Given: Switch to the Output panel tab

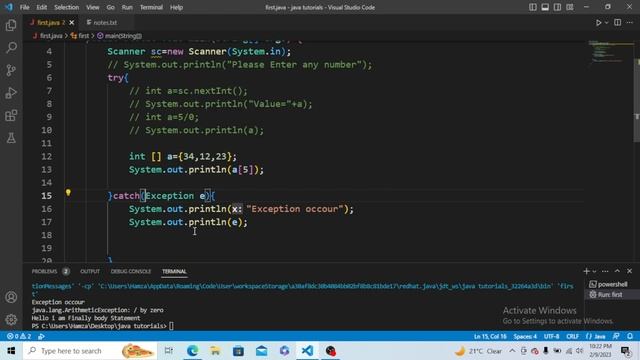Looking at the screenshot, I should (x=90, y=271).
